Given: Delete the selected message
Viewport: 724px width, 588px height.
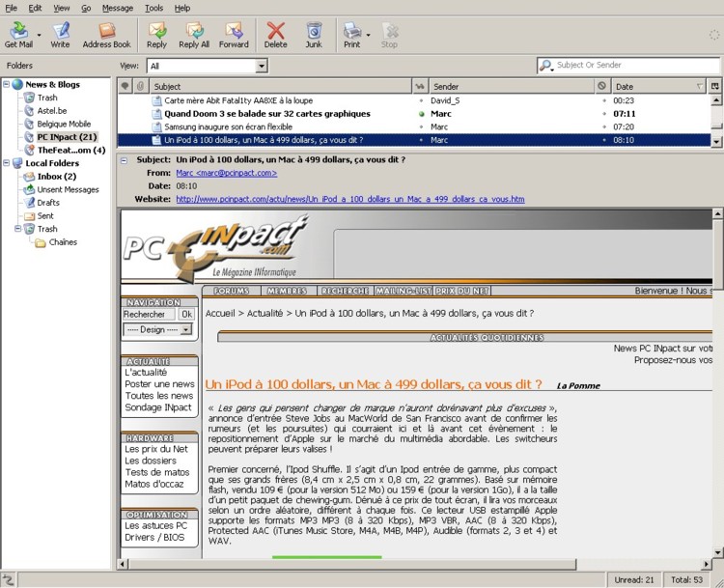Looking at the screenshot, I should pyautogui.click(x=276, y=36).
